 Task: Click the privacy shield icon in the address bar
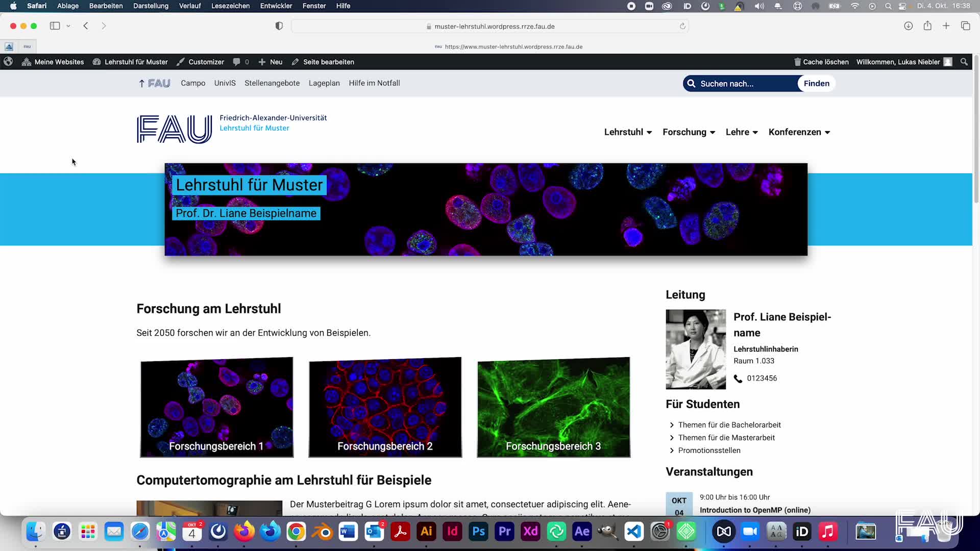pyautogui.click(x=279, y=26)
